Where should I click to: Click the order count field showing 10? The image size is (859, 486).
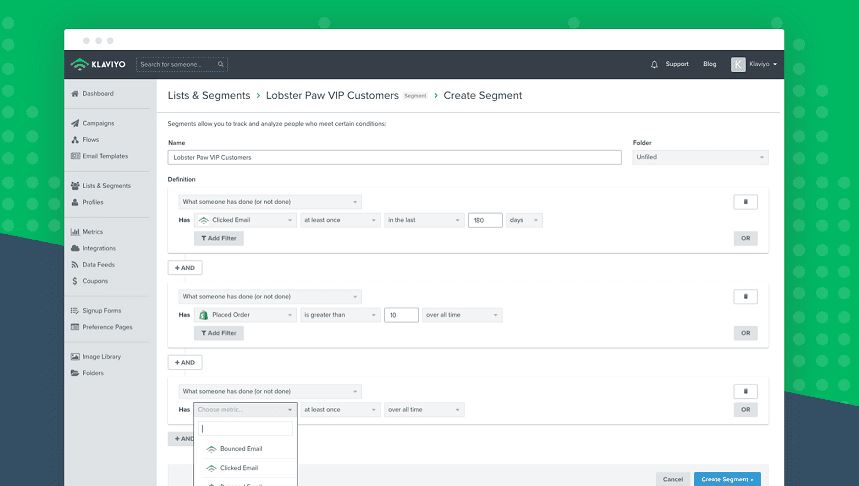401,315
